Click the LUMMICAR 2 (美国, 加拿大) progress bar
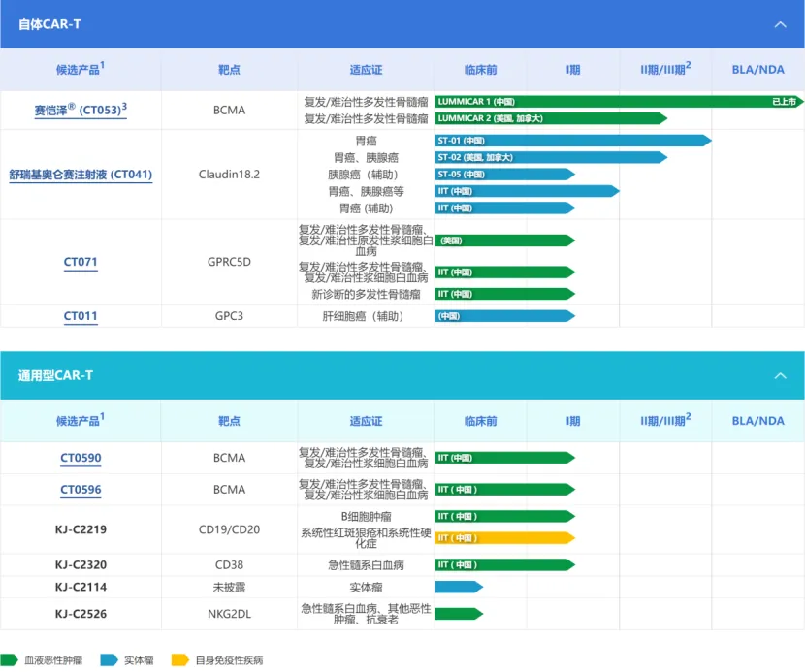Image resolution: width=805 pixels, height=672 pixels. click(x=550, y=118)
